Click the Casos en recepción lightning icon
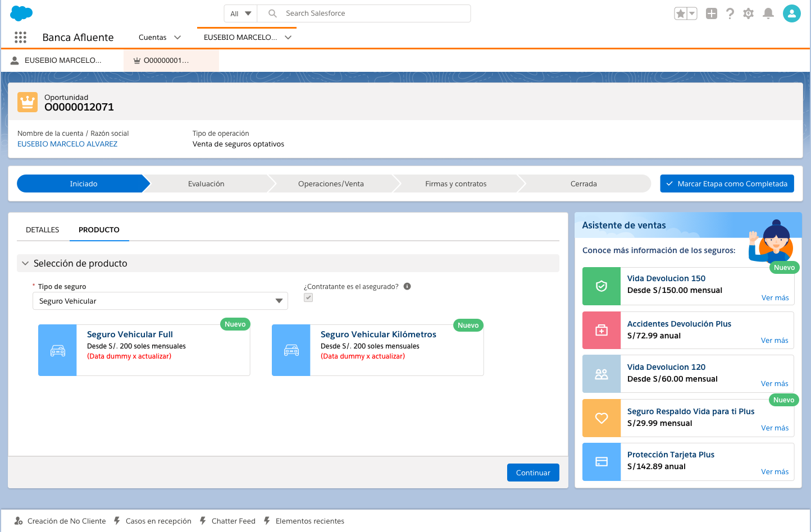This screenshot has width=811, height=532. (x=117, y=521)
